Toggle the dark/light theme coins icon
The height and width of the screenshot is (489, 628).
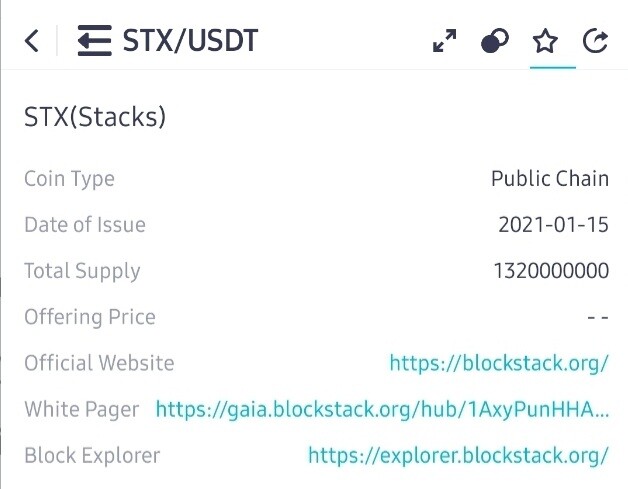495,40
